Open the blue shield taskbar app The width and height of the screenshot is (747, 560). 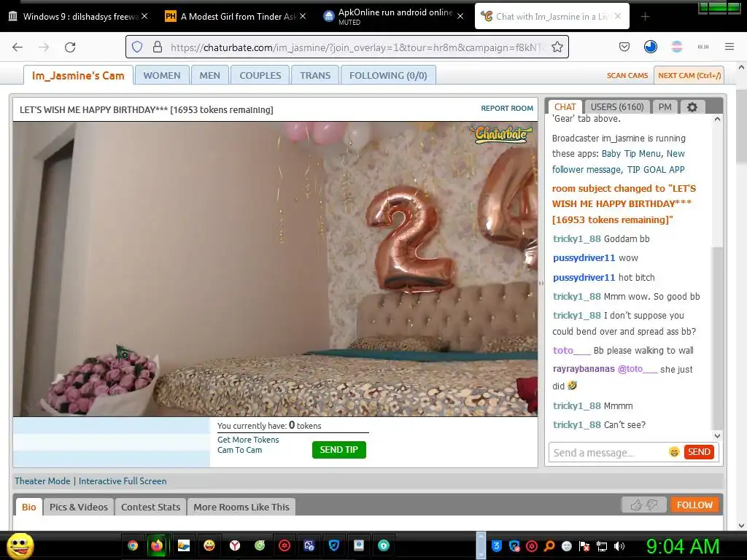tap(334, 545)
